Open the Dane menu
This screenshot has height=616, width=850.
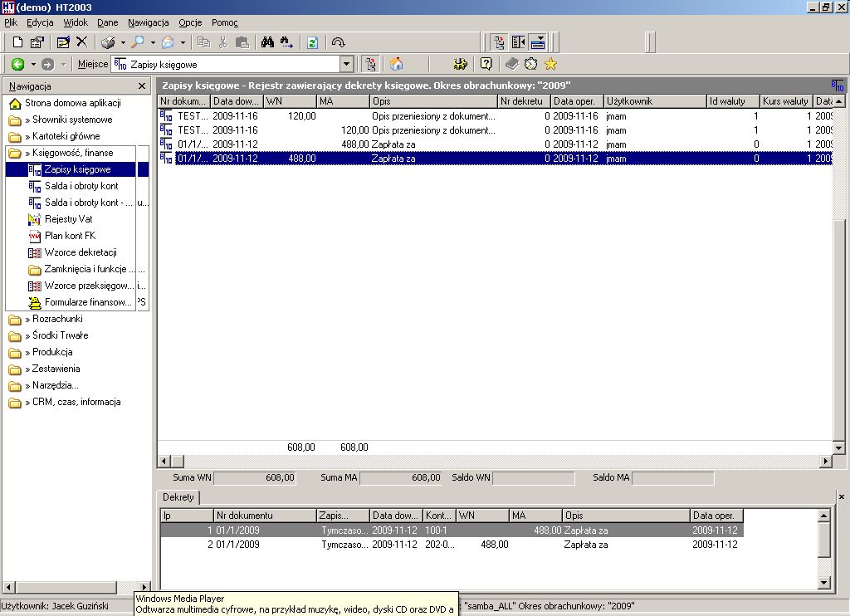107,22
